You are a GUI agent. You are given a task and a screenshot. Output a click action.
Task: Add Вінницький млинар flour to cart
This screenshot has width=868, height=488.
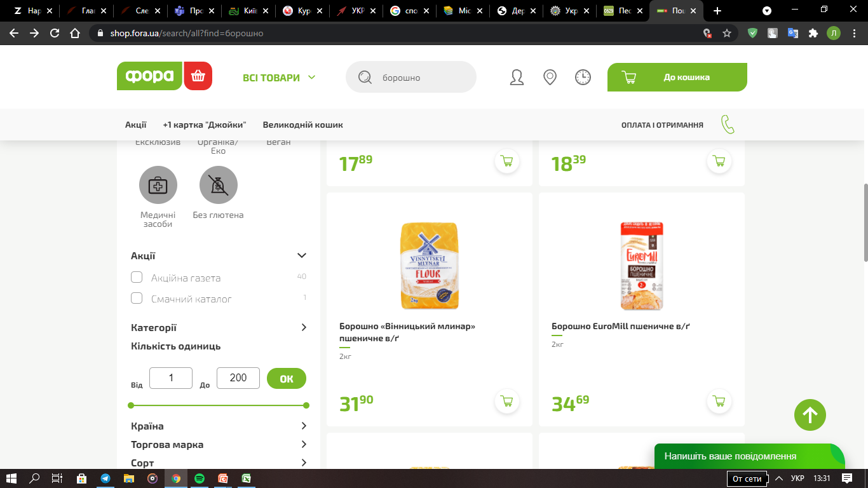coord(507,402)
